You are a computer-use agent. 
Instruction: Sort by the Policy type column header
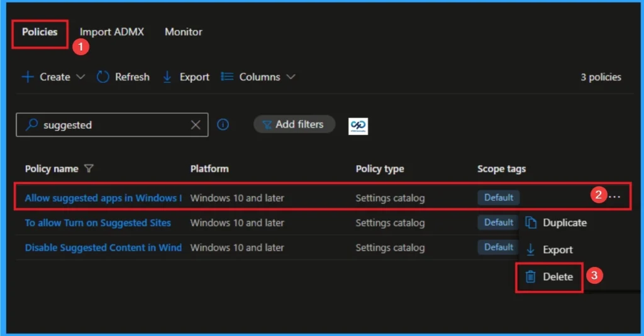[380, 168]
